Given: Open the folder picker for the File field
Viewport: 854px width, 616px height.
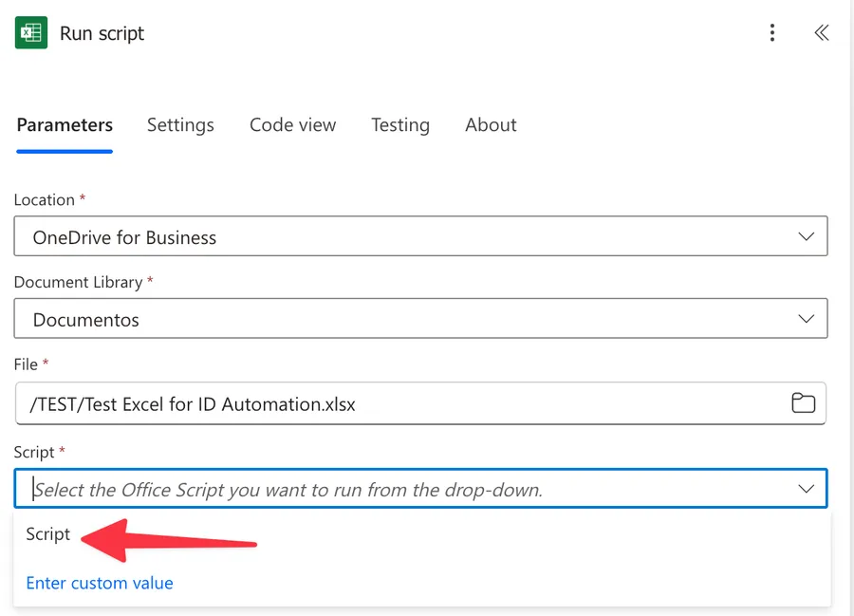Looking at the screenshot, I should click(x=803, y=403).
